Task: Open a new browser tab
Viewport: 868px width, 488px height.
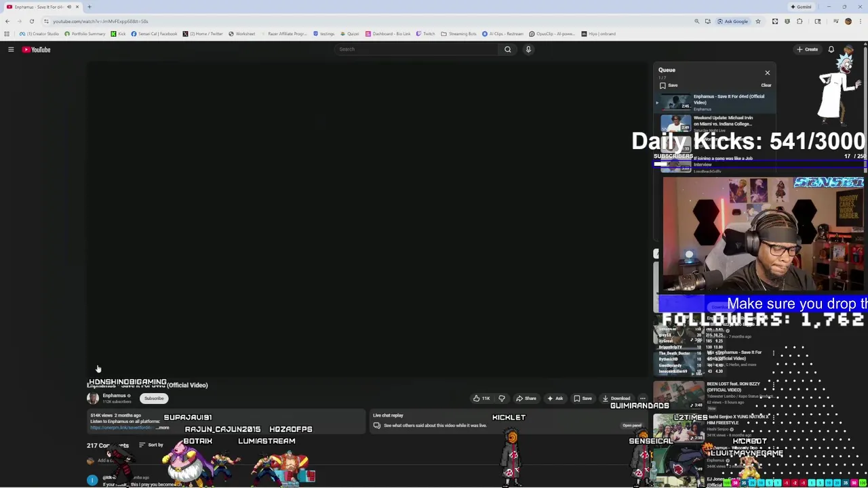Action: [89, 7]
